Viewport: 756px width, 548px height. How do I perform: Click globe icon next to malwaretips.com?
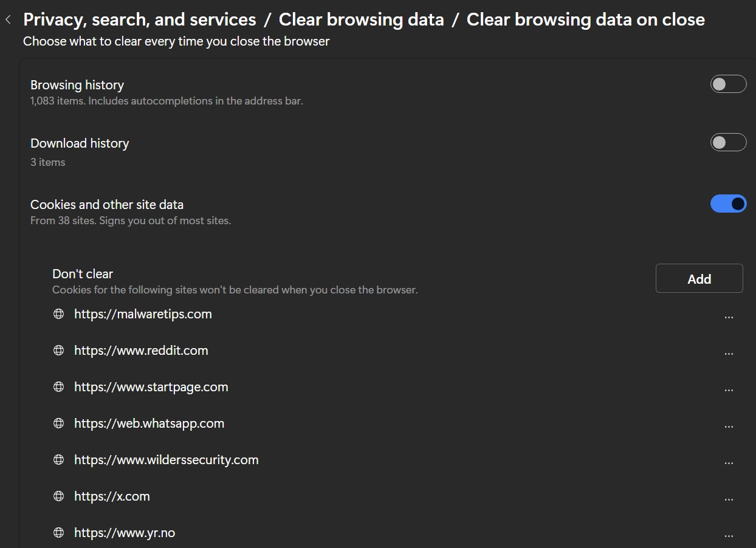(x=59, y=314)
